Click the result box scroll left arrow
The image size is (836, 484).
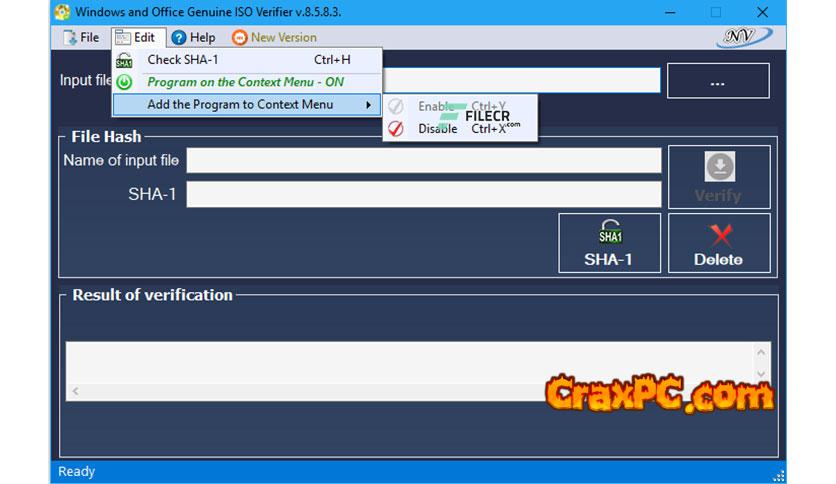(x=76, y=391)
